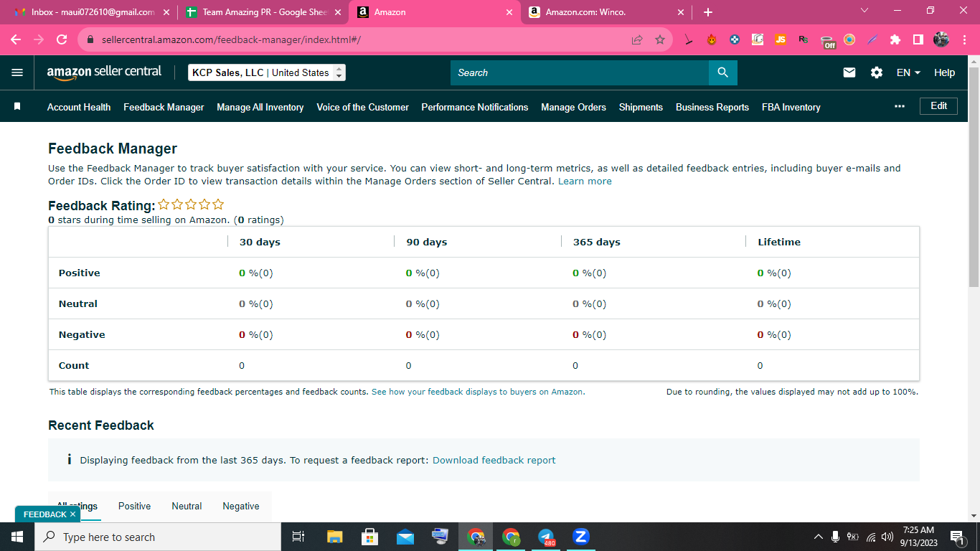This screenshot has width=980, height=551.
Task: Open File Explorer on taskbar
Action: pos(334,537)
